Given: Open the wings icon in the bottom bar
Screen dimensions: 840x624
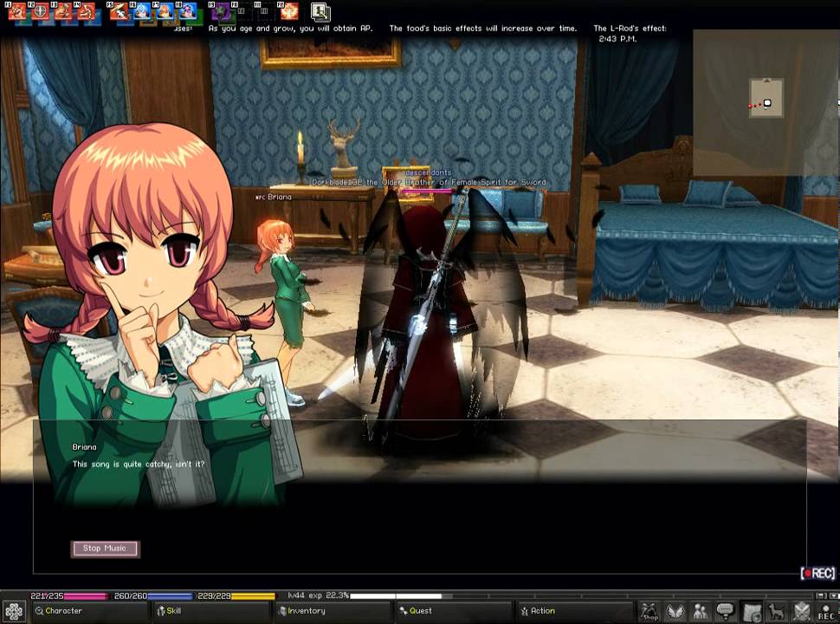Looking at the screenshot, I should coord(675,611).
